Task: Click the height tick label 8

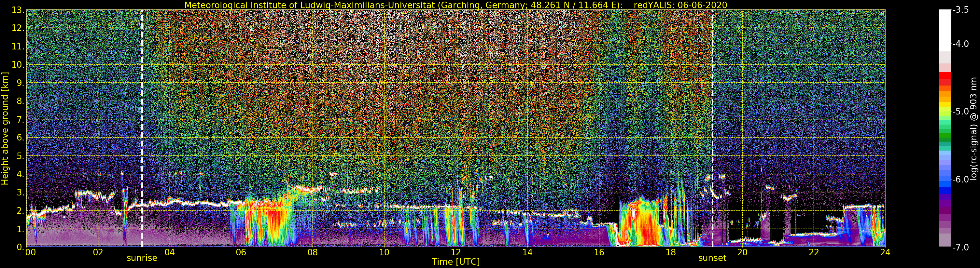Action: coord(20,101)
